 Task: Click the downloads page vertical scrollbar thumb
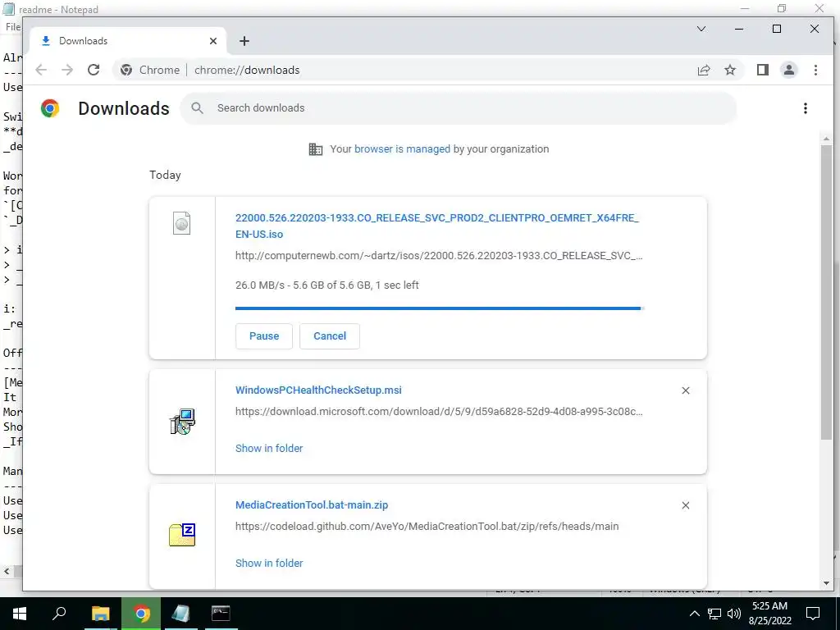click(826, 292)
